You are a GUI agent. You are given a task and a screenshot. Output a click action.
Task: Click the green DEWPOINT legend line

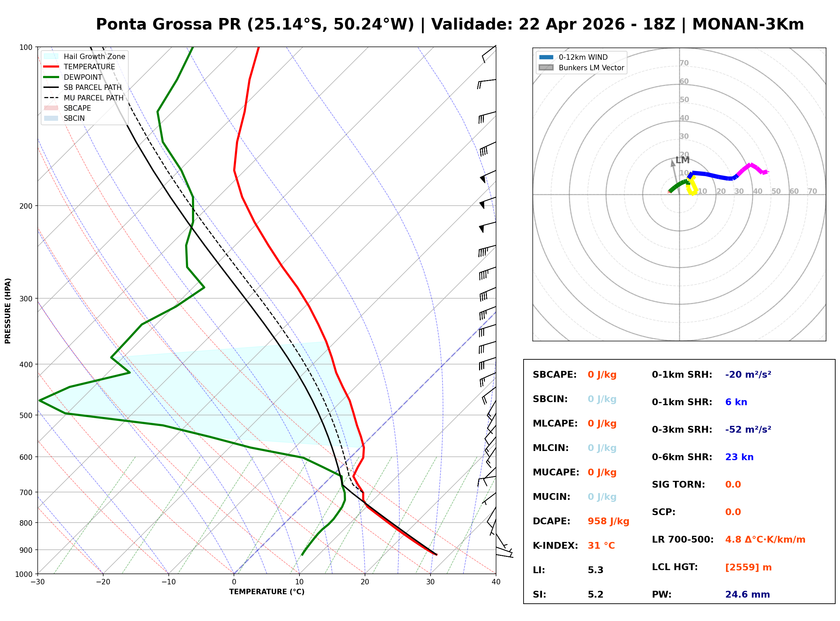point(51,77)
